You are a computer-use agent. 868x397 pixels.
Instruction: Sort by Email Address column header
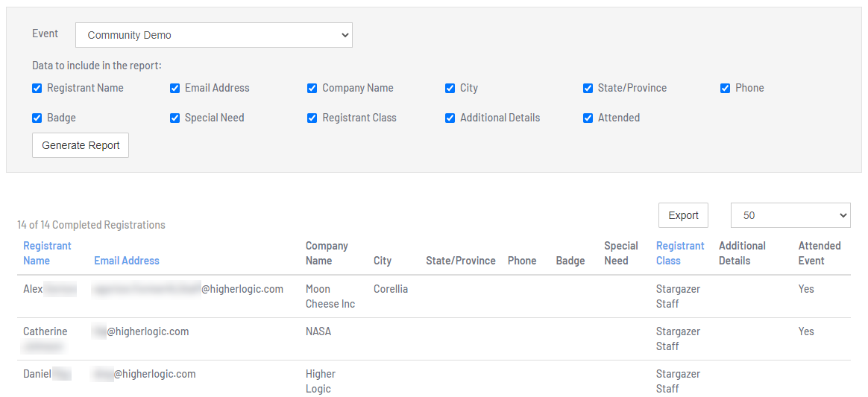click(127, 261)
